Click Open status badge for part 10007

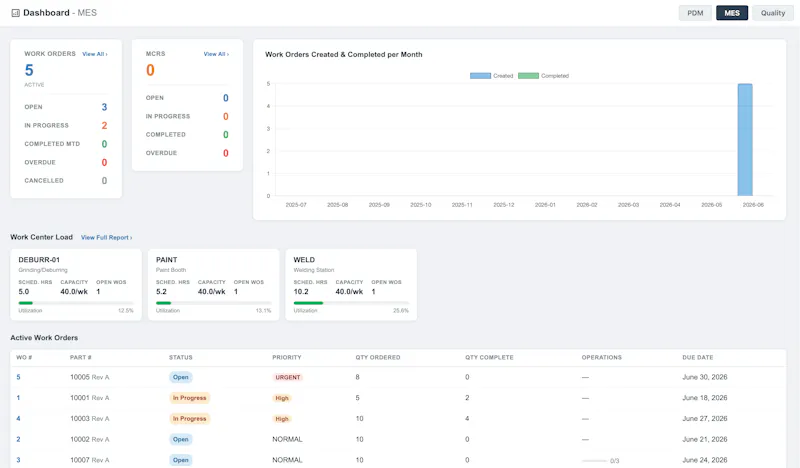click(x=181, y=460)
